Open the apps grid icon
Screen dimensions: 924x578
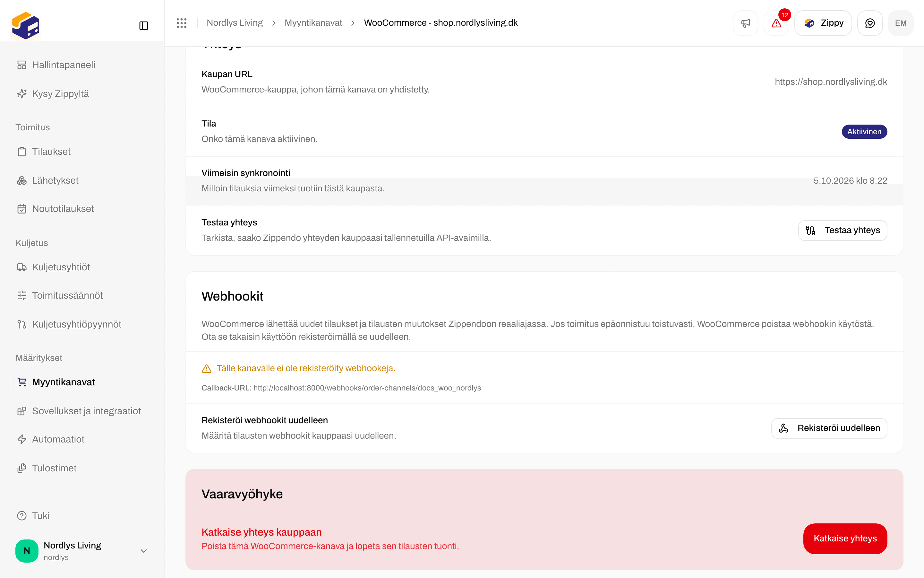pyautogui.click(x=181, y=23)
